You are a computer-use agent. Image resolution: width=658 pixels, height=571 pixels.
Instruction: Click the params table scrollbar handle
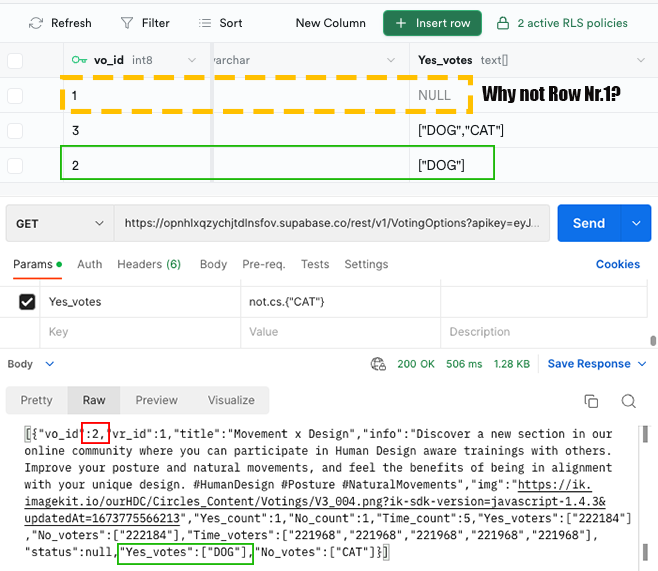point(653,341)
